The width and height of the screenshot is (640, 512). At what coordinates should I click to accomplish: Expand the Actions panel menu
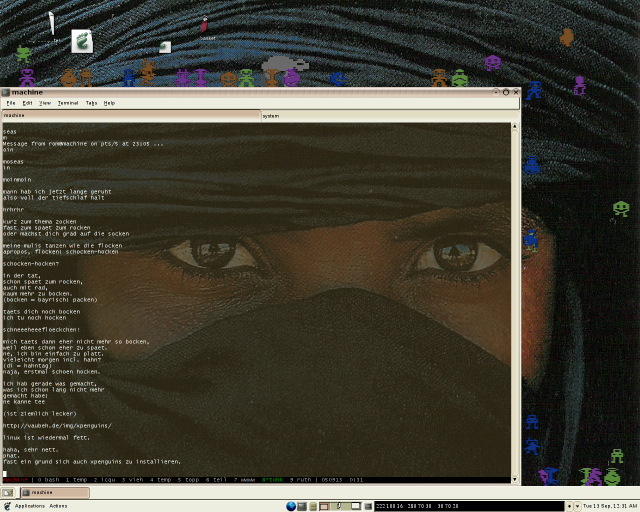click(x=58, y=506)
